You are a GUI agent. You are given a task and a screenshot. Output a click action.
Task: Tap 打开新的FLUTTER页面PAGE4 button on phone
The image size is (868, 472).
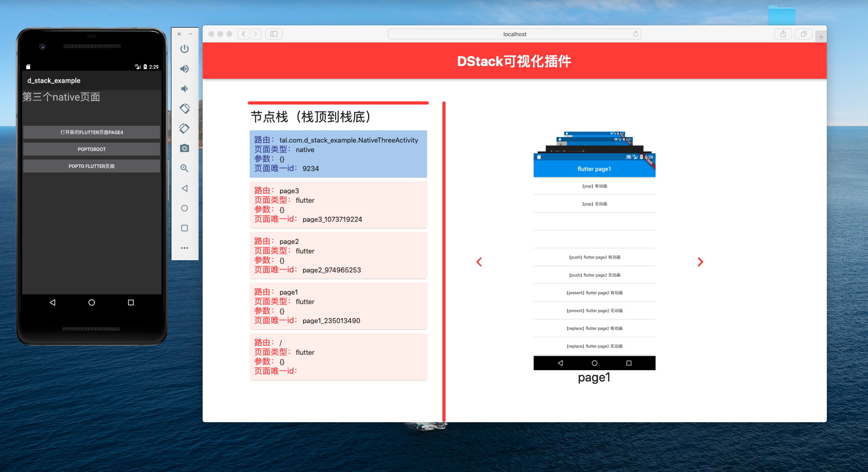tap(92, 132)
